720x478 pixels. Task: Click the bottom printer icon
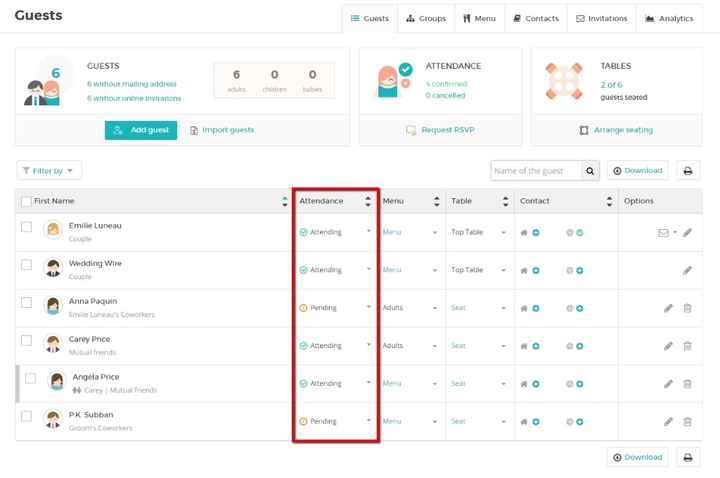click(687, 457)
